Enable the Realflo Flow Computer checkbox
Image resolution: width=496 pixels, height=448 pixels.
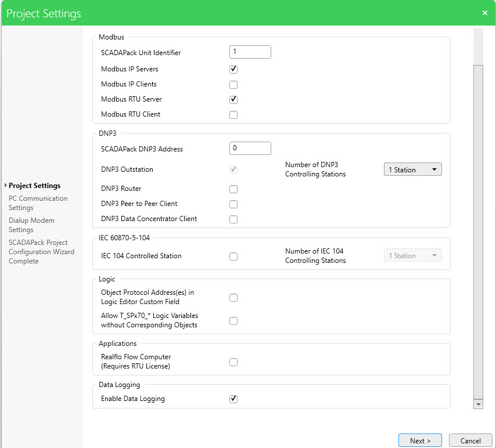pyautogui.click(x=233, y=362)
